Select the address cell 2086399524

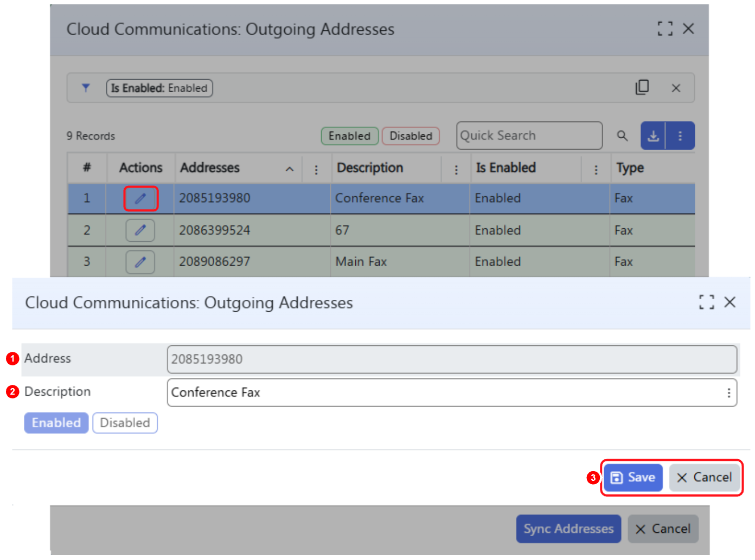coord(252,230)
